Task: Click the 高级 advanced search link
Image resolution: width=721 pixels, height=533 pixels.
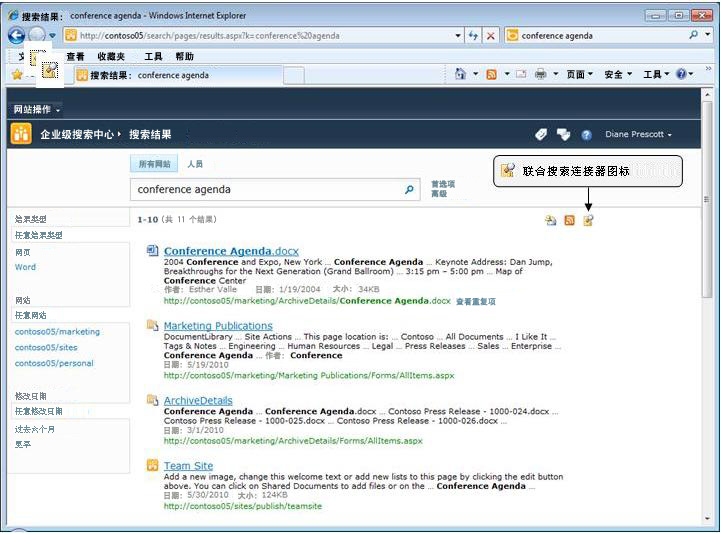Action: click(x=439, y=194)
